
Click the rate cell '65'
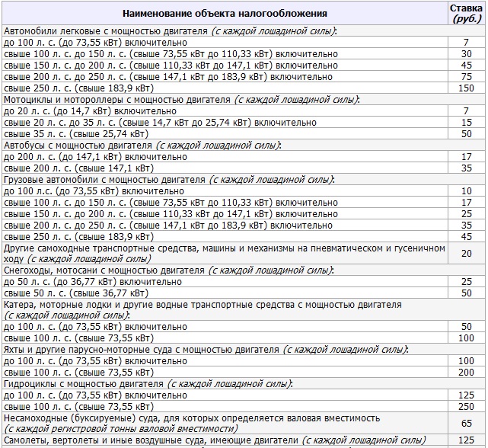(x=466, y=423)
